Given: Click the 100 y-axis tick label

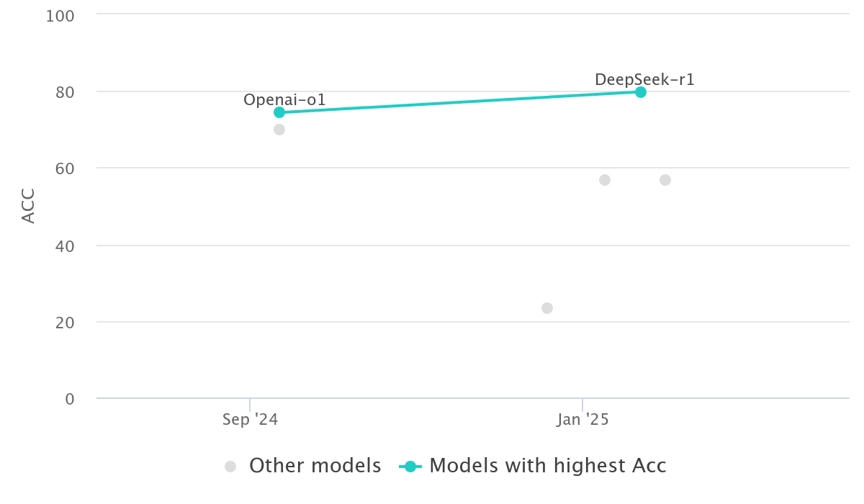Looking at the screenshot, I should click(60, 15).
